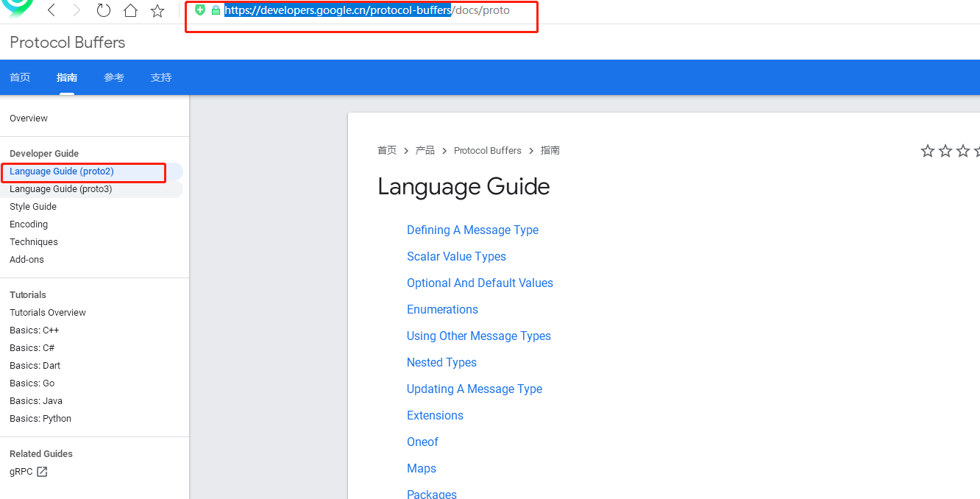Rate the page with the second star
The width and height of the screenshot is (980, 499).
(x=945, y=151)
